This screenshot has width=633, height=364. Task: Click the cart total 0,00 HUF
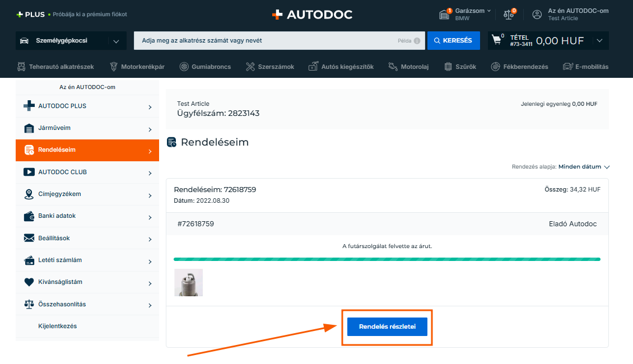(x=560, y=41)
